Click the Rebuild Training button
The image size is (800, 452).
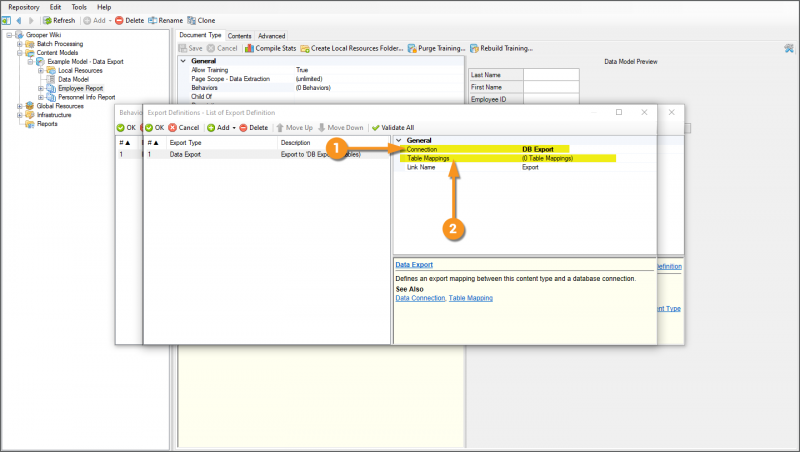502,48
